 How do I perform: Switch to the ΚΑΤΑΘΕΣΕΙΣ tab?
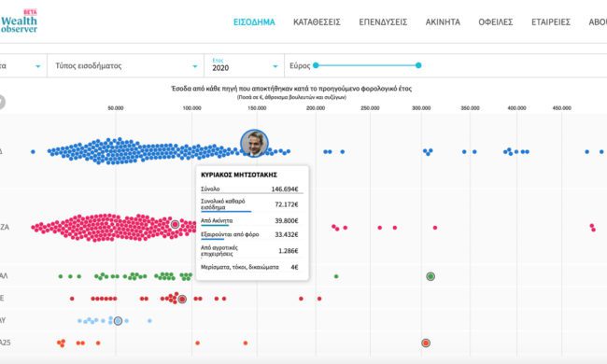pos(317,22)
